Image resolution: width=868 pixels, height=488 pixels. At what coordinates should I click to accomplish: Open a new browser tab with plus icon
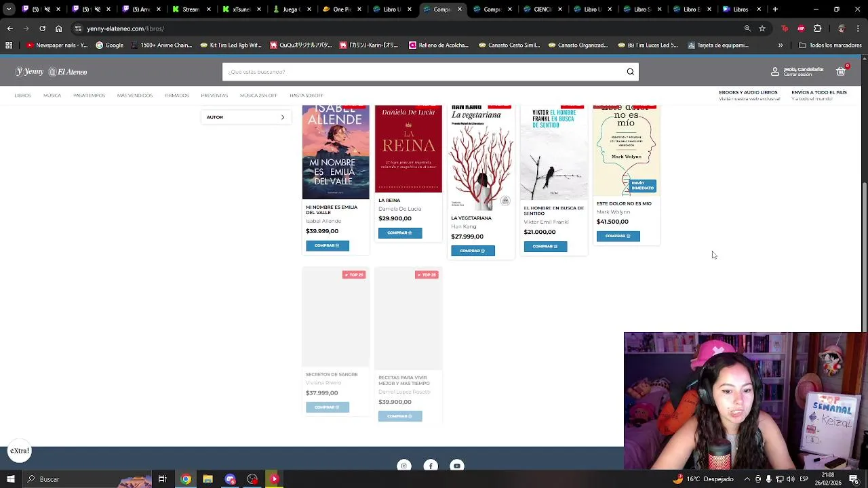coord(775,9)
